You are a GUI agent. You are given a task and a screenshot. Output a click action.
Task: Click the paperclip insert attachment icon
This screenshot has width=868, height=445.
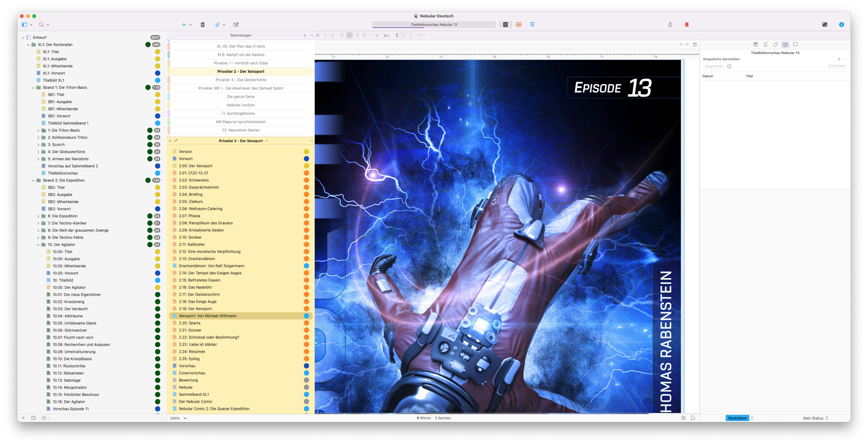(x=218, y=25)
